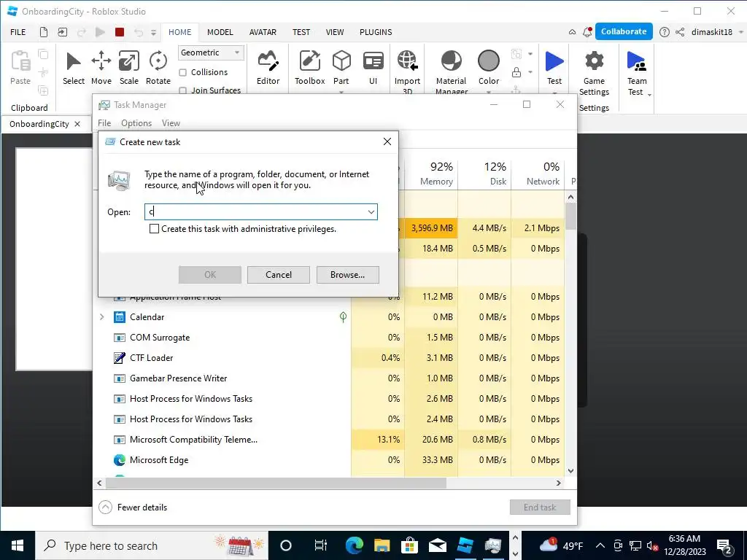
Task: Toggle the Collisions checkbox
Action: pos(182,72)
